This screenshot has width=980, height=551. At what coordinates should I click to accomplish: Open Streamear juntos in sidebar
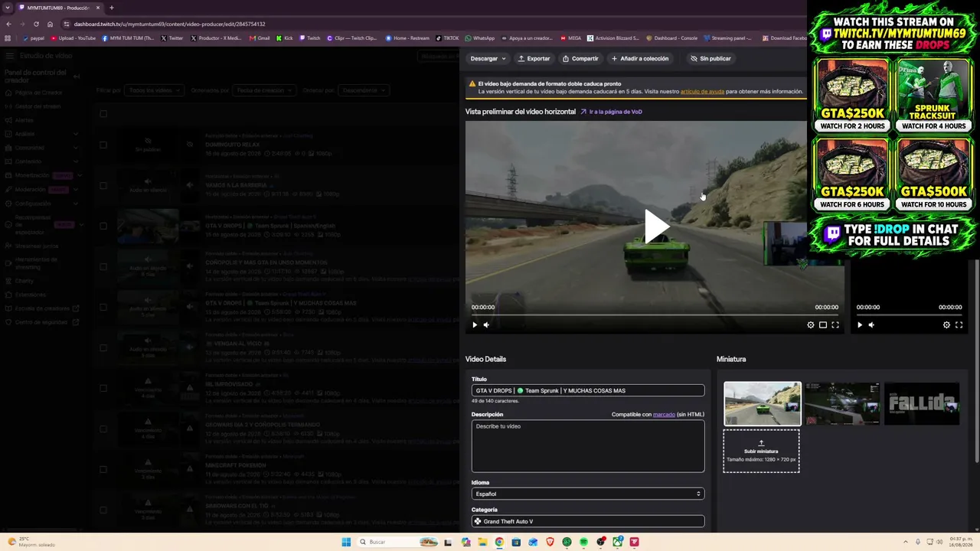tap(37, 246)
